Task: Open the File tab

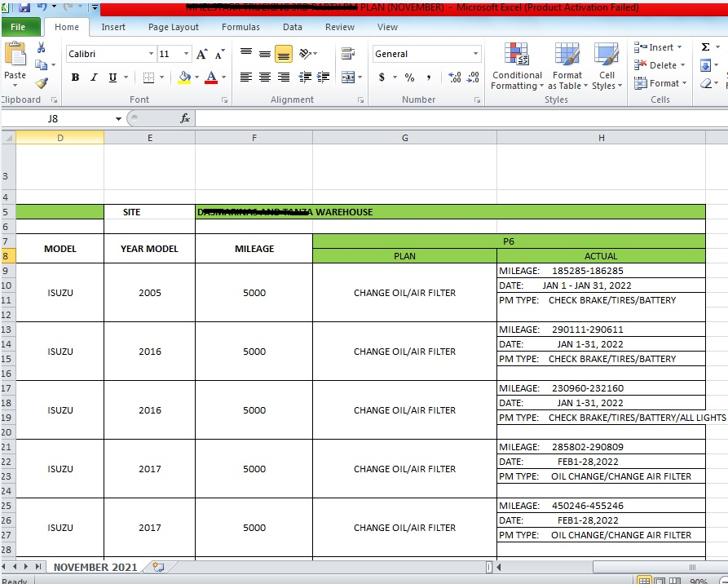Action: (x=18, y=27)
